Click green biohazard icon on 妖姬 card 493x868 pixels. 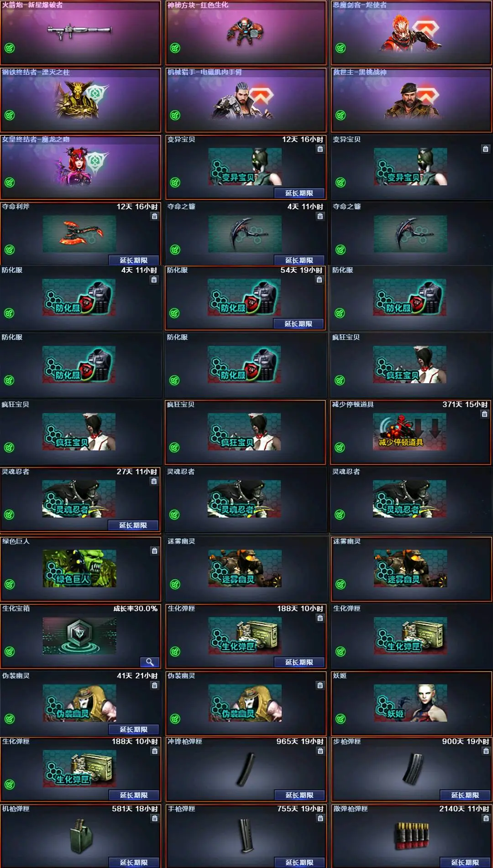click(x=341, y=719)
